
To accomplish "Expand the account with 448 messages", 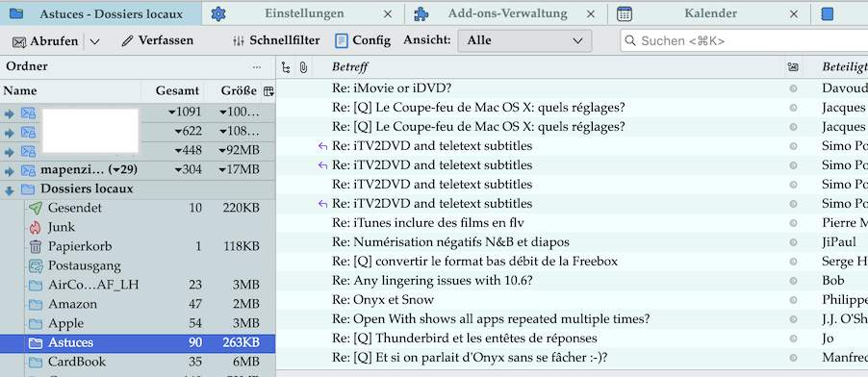I will pyautogui.click(x=10, y=151).
